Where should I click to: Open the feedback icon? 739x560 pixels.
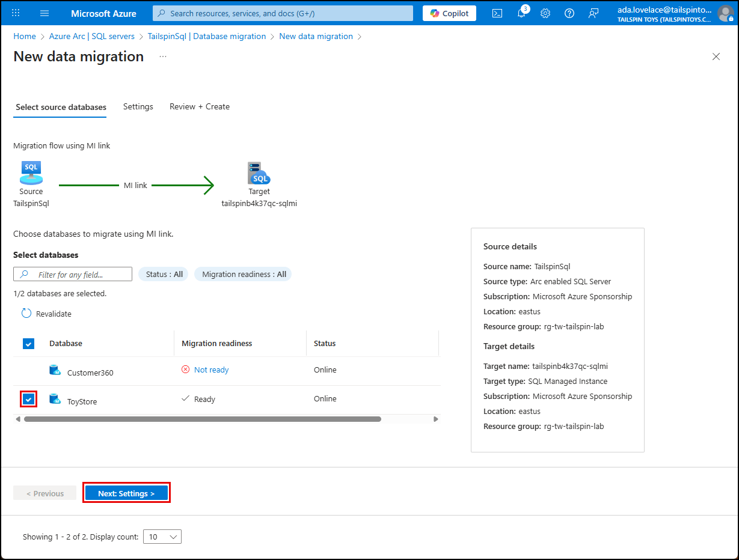point(593,13)
